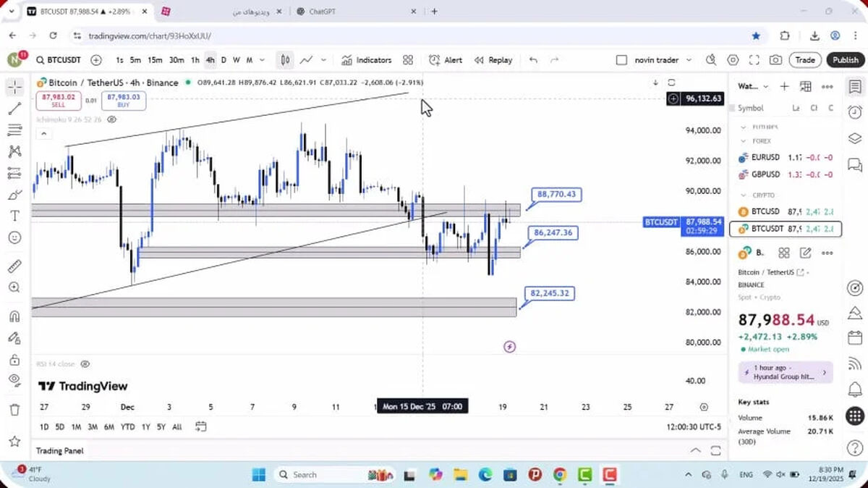
Task: Open the Fibonacci and Gann tools
Action: [14, 130]
